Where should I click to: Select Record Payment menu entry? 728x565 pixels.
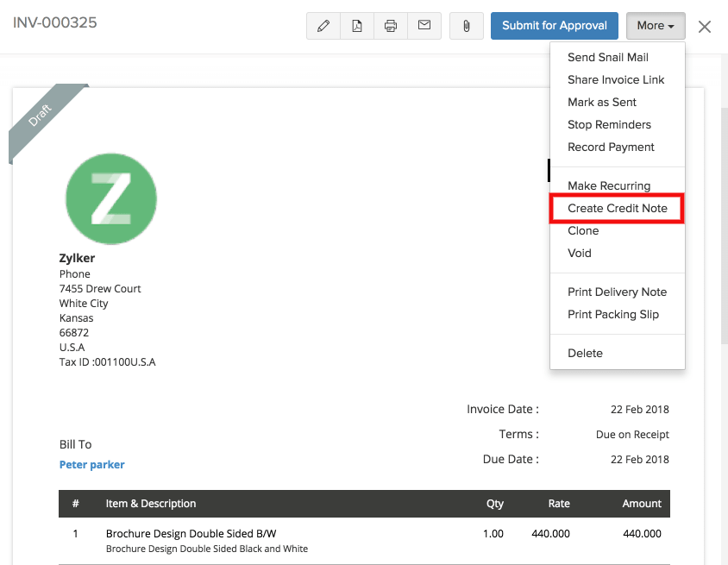point(611,148)
